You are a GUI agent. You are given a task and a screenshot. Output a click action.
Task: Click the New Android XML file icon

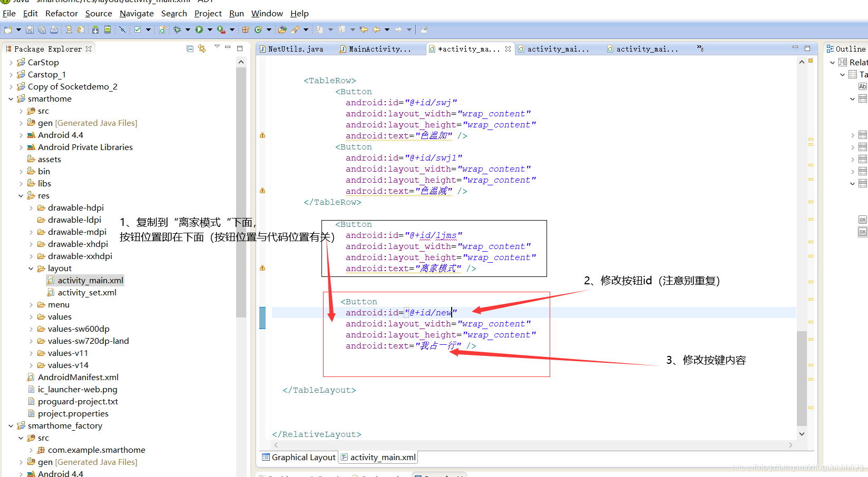pos(162,29)
